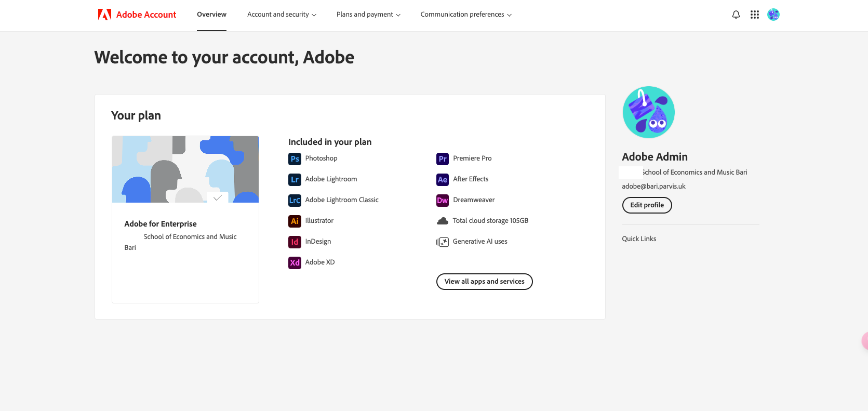Click the large Adobe Admin profile picture

(649, 112)
